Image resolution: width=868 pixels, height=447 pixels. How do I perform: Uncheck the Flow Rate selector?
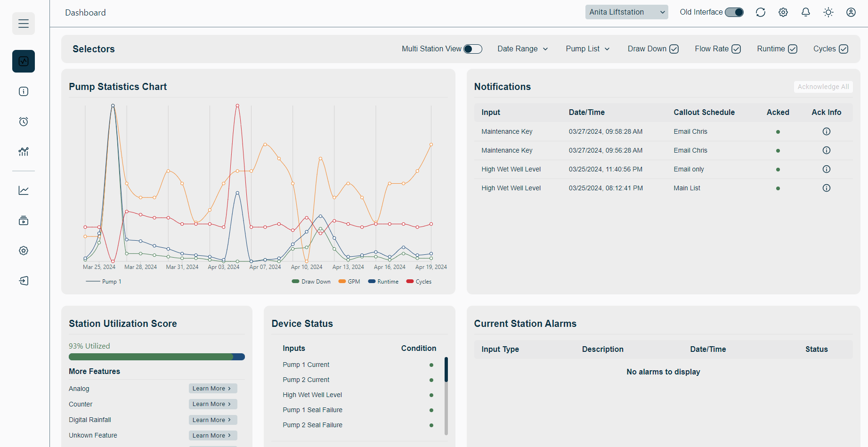pyautogui.click(x=736, y=49)
